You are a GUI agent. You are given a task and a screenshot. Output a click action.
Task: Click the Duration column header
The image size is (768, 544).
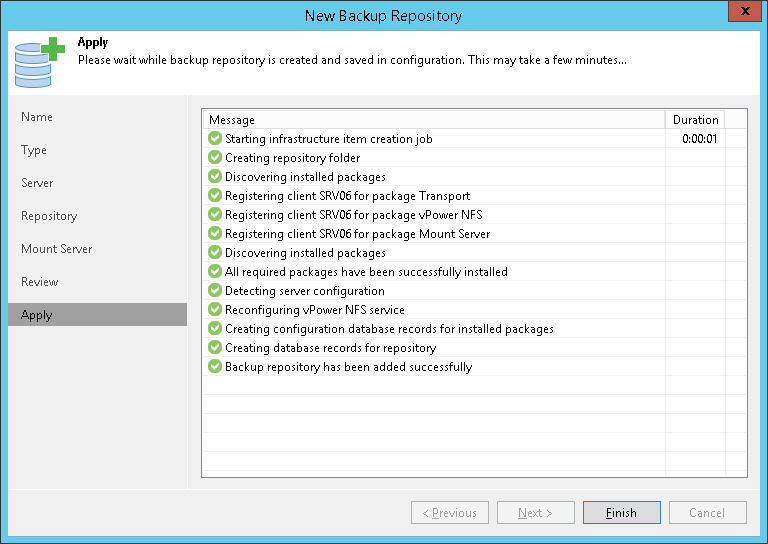pos(695,120)
